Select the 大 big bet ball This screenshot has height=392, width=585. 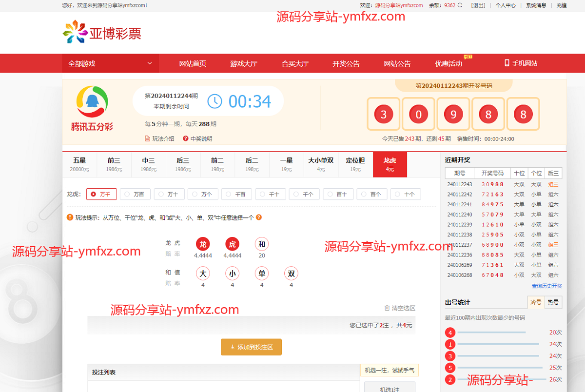click(203, 274)
